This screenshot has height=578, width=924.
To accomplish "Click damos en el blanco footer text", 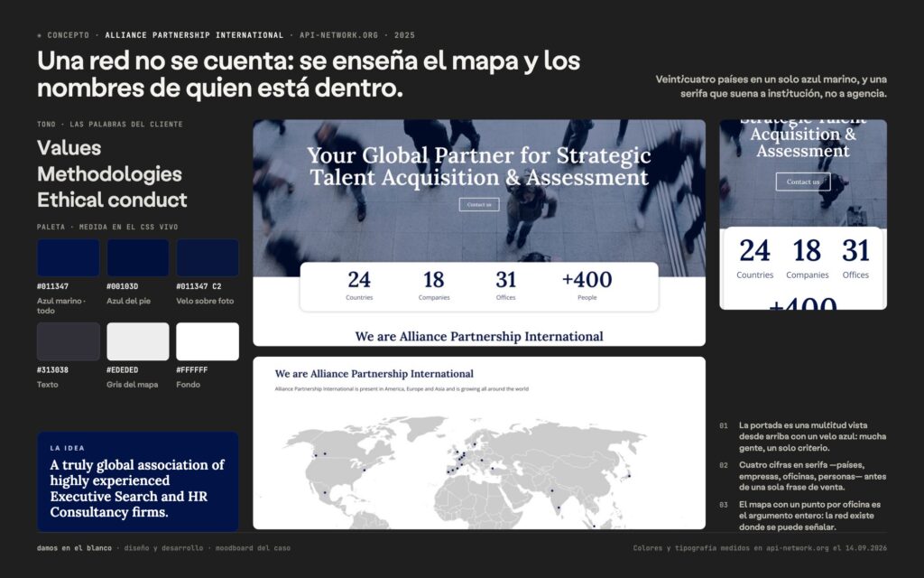I will click(74, 548).
